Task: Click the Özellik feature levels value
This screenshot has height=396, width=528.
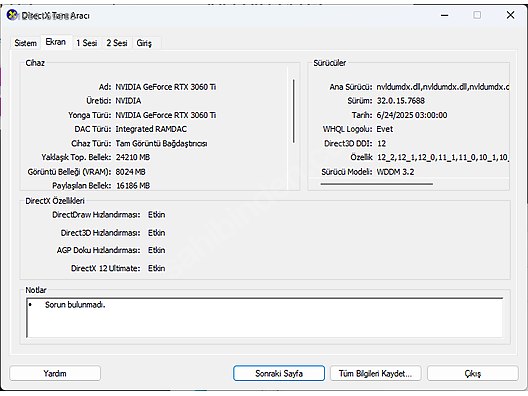Action: point(442,157)
